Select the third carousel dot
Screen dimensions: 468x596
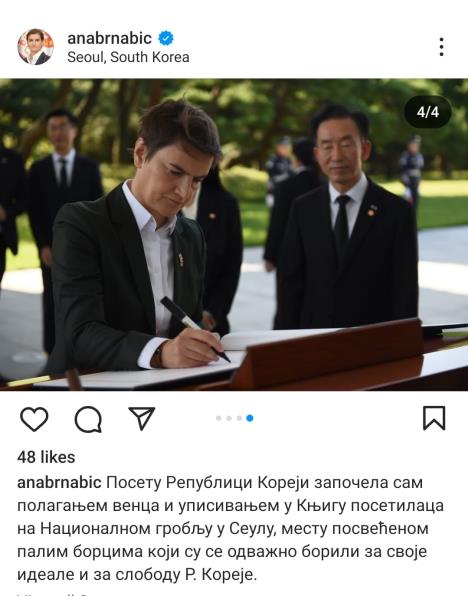click(x=239, y=418)
